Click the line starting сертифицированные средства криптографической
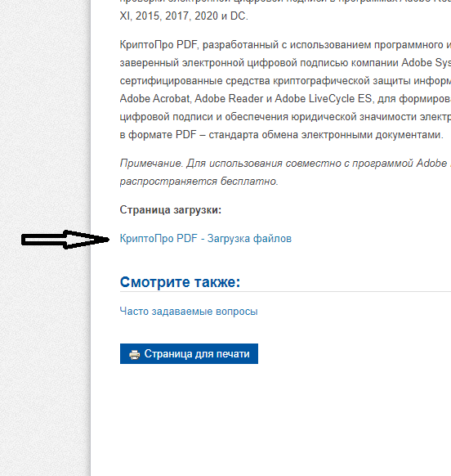Screen dimensions: 451x476 click(285, 81)
